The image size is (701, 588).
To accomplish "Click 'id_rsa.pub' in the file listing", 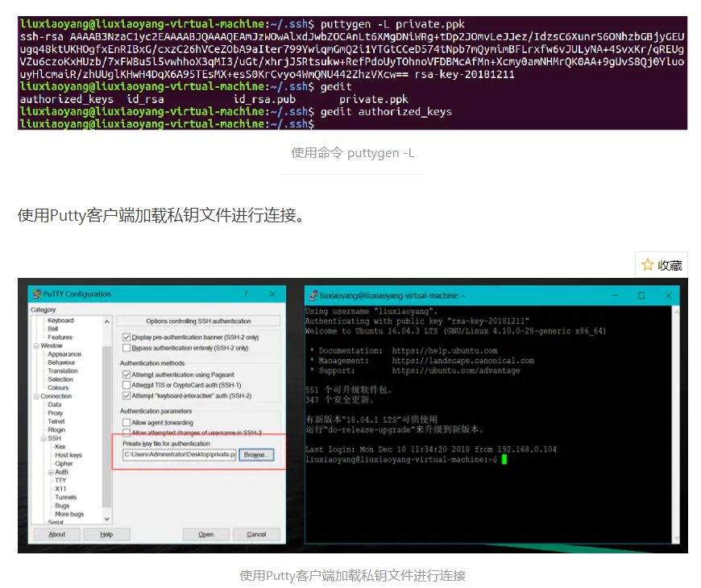I will [264, 99].
